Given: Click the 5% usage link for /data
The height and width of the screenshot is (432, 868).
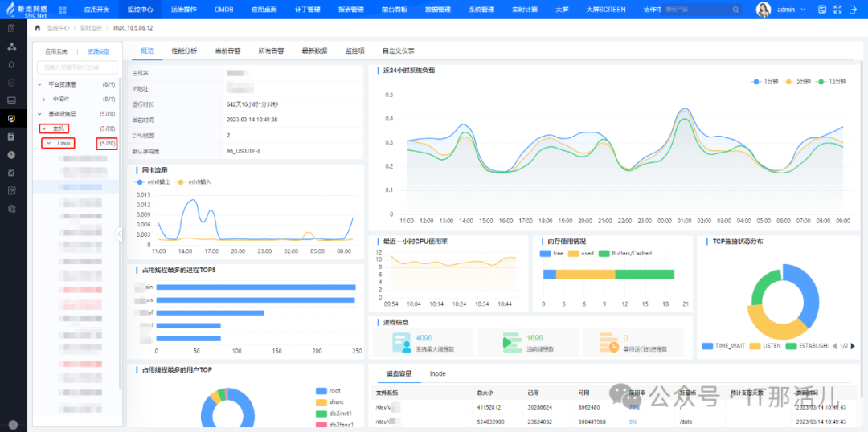Looking at the screenshot, I should point(633,422).
